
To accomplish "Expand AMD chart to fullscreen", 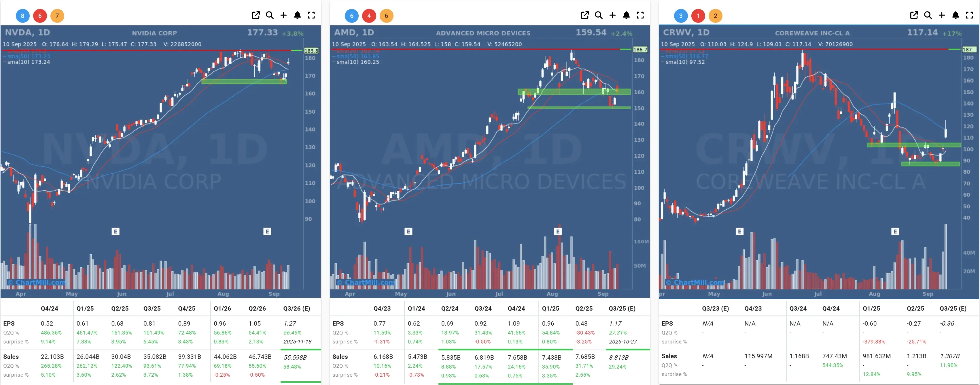I will click(x=640, y=15).
